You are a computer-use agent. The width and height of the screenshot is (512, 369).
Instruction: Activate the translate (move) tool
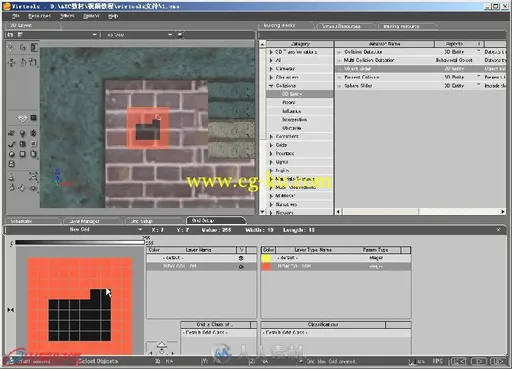click(x=12, y=62)
